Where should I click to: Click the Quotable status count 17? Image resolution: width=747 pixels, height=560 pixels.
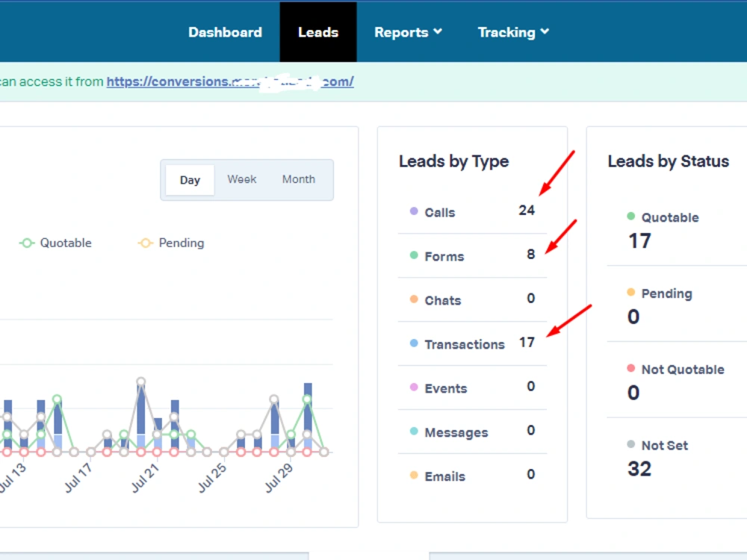tap(639, 241)
